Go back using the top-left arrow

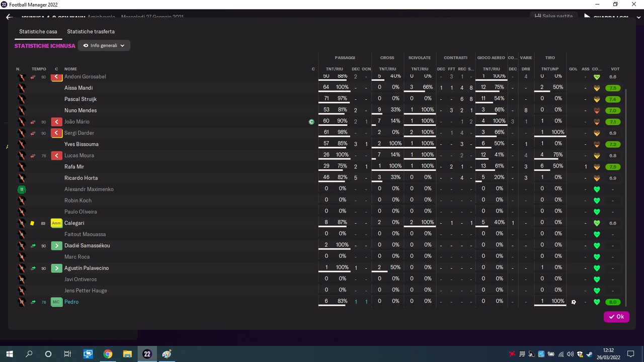[9, 17]
